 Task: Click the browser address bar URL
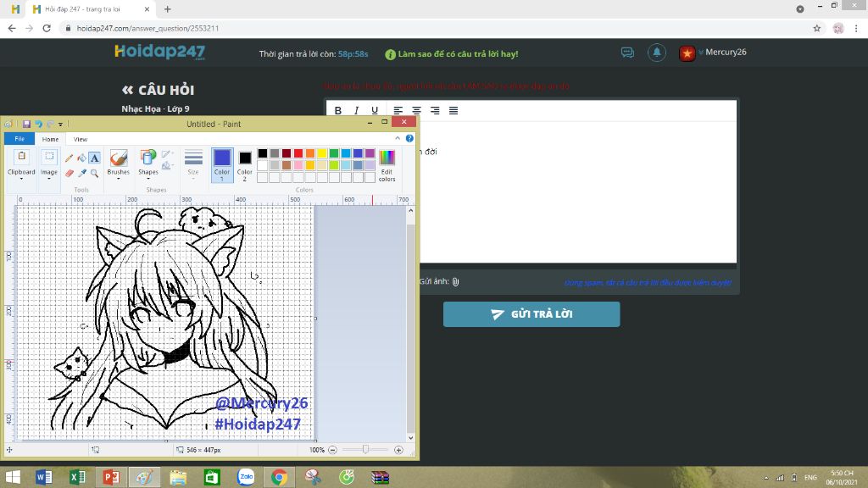click(x=147, y=28)
